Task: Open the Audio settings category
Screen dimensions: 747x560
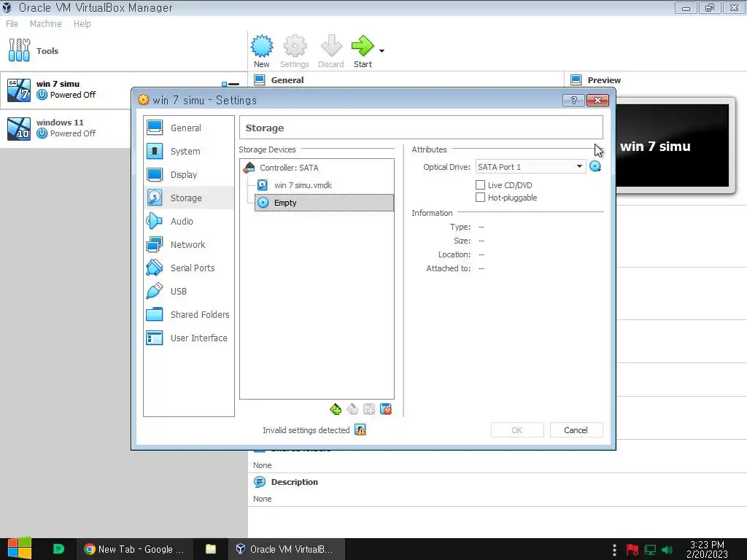Action: coord(189,221)
